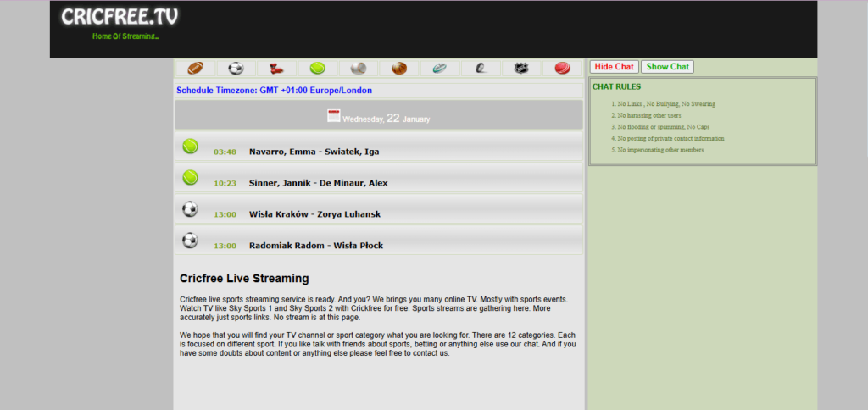Open the motorsport tire category icon
Screen dimensions: 868x410
(481, 68)
